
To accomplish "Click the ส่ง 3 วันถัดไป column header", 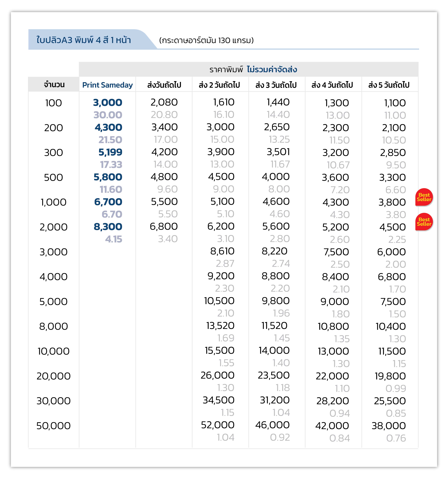I will point(276,85).
